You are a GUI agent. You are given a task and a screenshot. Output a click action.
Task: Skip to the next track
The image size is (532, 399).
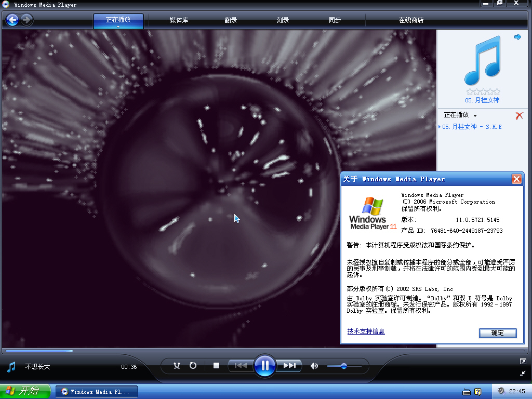[289, 365]
